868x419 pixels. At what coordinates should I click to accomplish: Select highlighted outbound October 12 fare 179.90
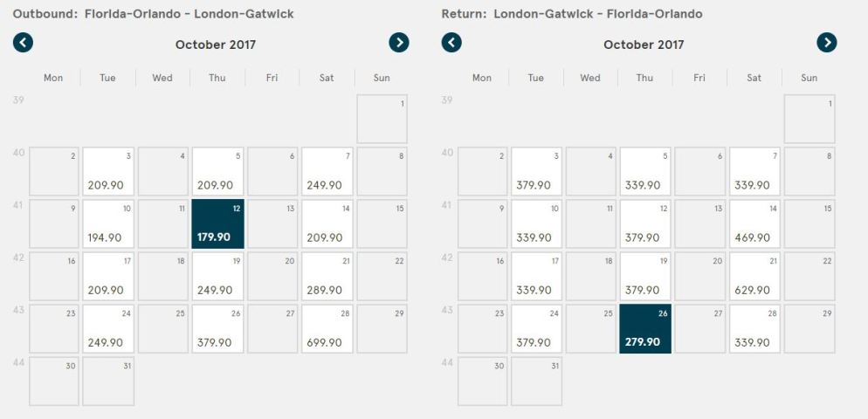pyautogui.click(x=217, y=223)
